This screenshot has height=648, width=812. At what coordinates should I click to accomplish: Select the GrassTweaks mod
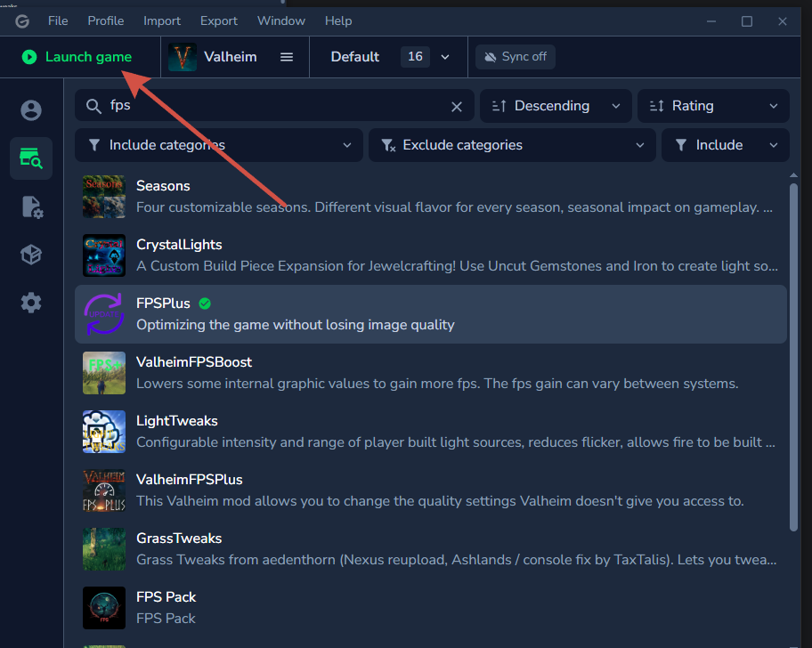[431, 549]
